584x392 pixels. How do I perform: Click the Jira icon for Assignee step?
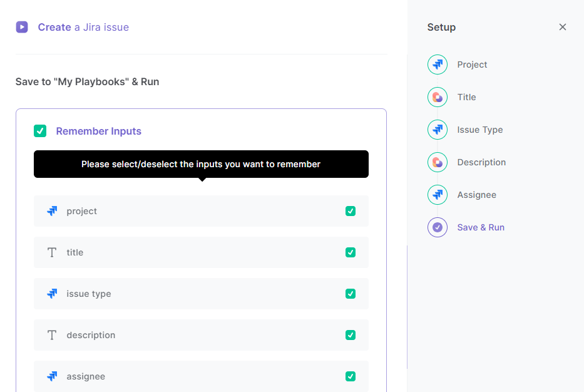[x=438, y=195]
